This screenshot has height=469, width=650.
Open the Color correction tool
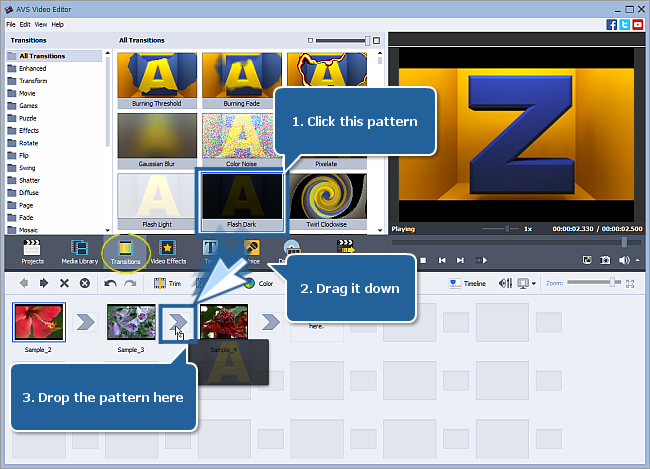(x=259, y=283)
